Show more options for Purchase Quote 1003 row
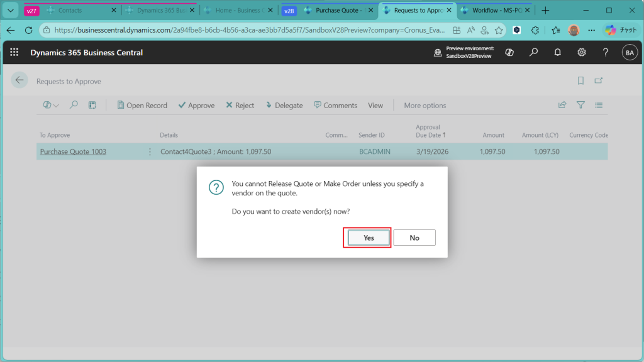Viewport: 644px width, 362px height. pyautogui.click(x=150, y=151)
